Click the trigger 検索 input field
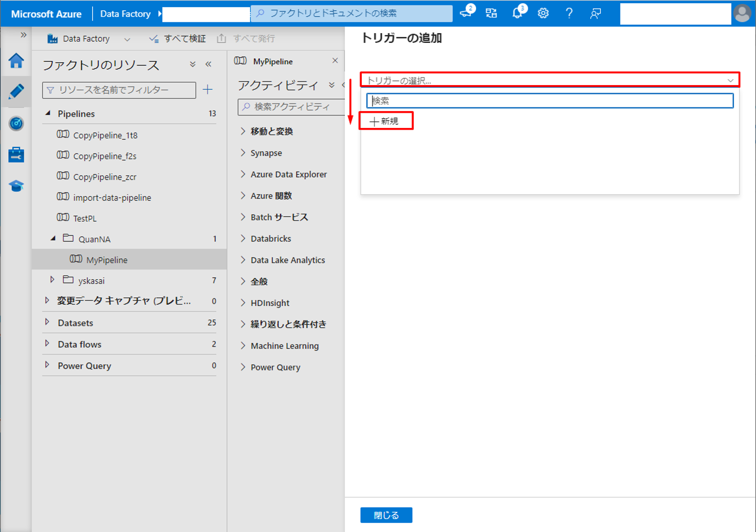 click(549, 101)
